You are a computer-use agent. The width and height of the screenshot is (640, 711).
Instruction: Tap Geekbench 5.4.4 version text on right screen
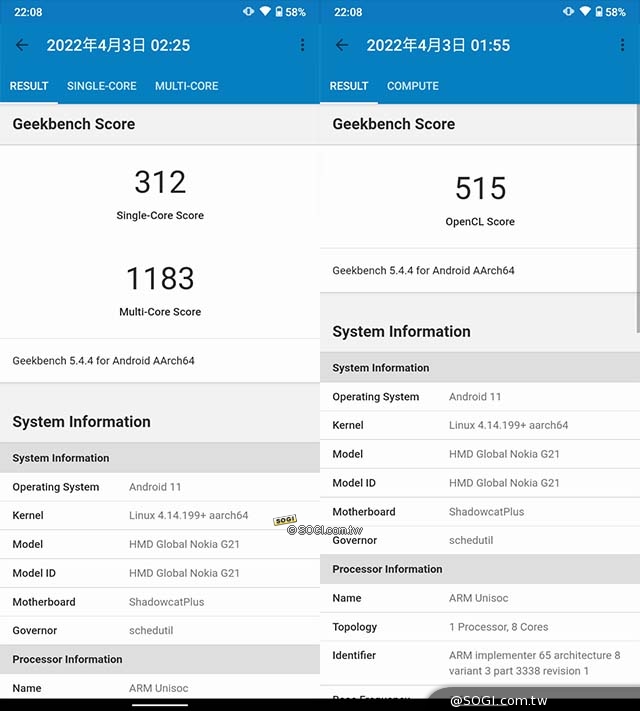point(423,271)
